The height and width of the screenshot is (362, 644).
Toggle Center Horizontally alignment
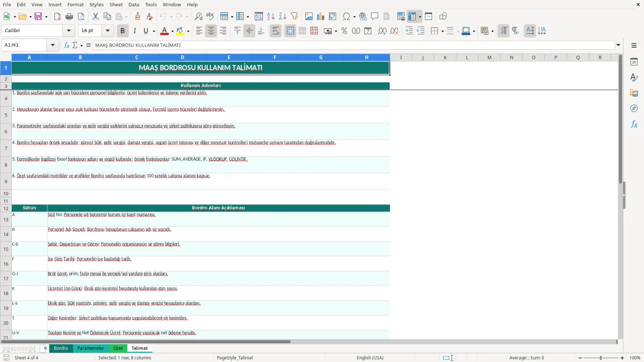click(x=211, y=31)
